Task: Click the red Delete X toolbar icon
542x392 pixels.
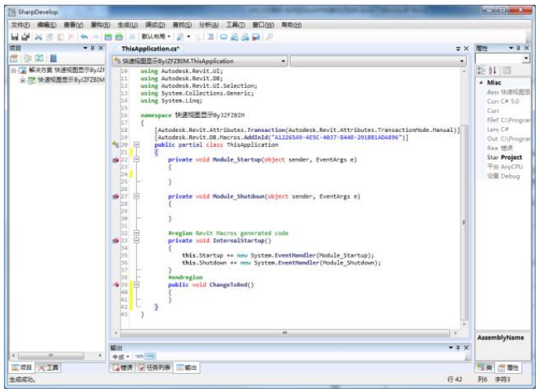Action: click(71, 37)
